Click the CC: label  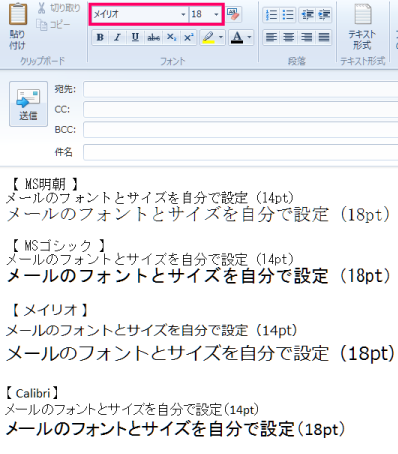62,109
